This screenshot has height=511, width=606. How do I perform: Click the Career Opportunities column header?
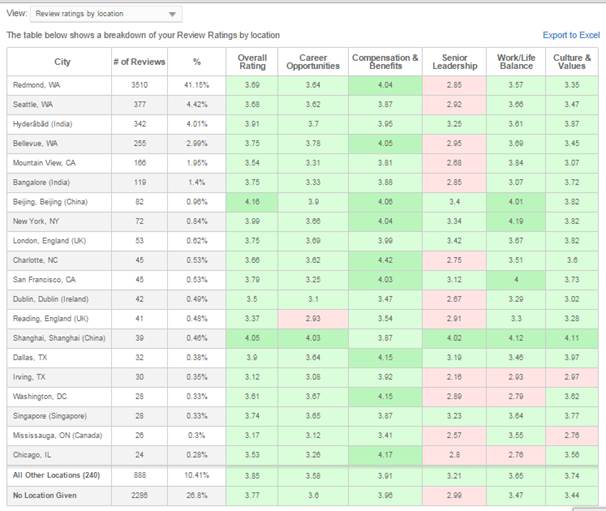point(313,62)
